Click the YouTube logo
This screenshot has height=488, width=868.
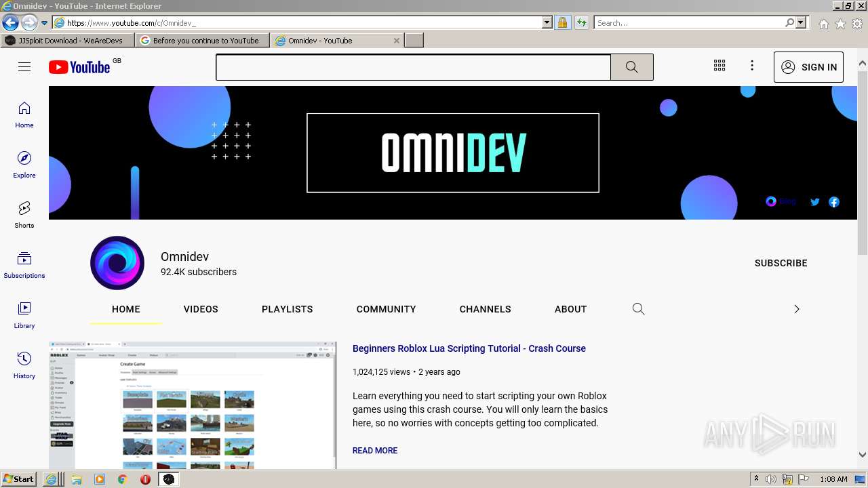point(79,67)
